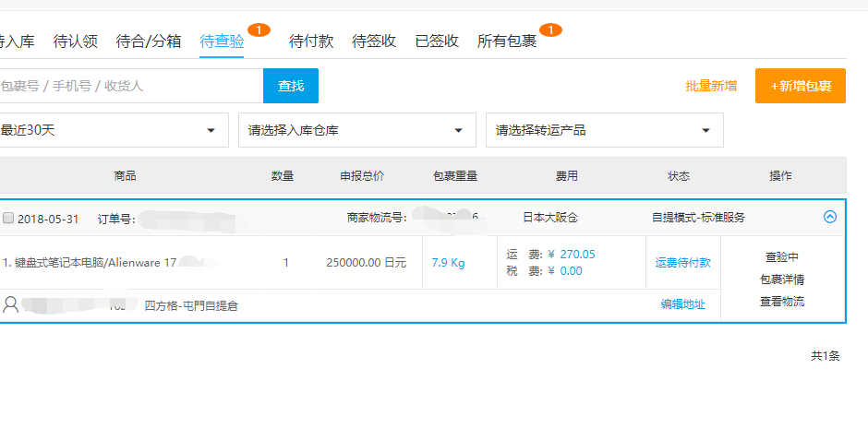This screenshot has height=428, width=868.
Task: Tick the checkbox beside 2018-05-31 order
Action: click(7, 218)
